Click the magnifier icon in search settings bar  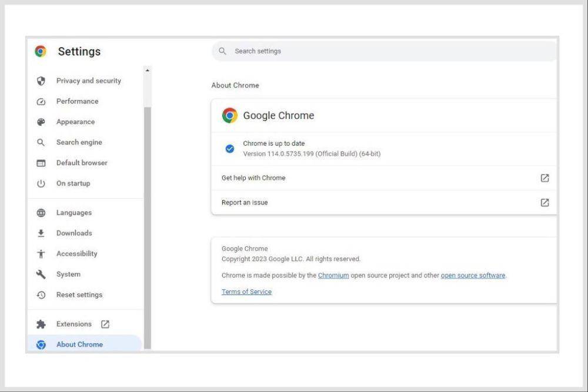[222, 51]
